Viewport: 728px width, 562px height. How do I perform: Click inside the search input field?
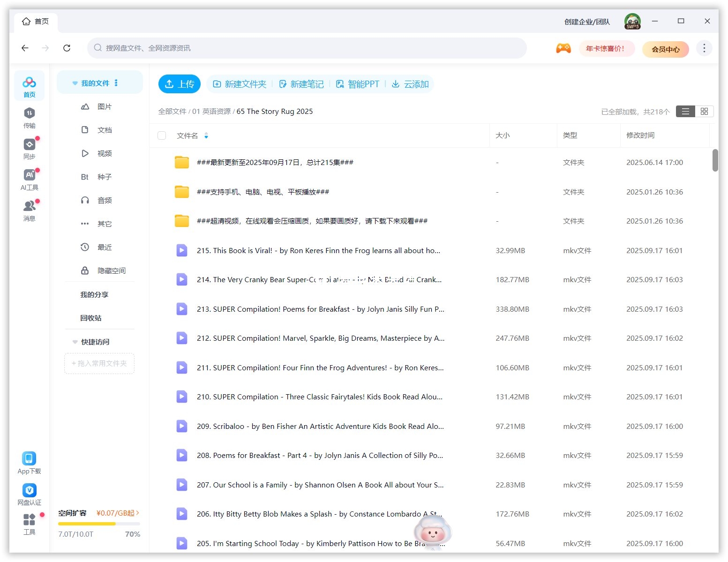[x=305, y=48]
